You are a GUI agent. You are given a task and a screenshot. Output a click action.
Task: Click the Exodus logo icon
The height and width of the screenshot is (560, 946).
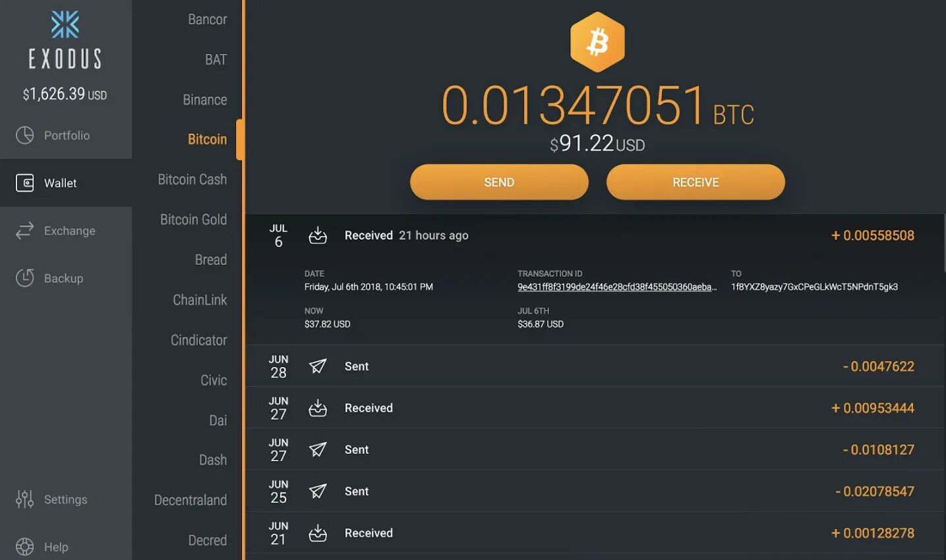[65, 25]
